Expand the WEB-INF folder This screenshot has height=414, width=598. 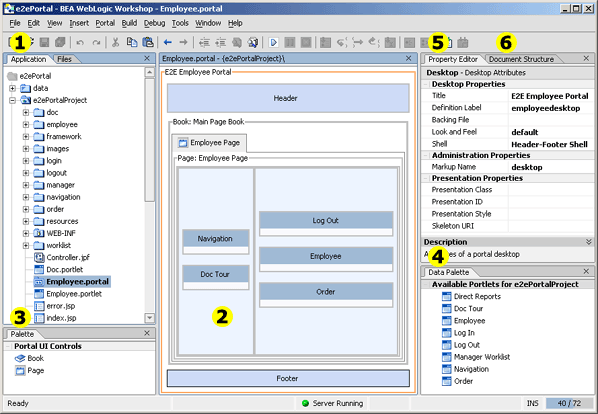pyautogui.click(x=26, y=233)
